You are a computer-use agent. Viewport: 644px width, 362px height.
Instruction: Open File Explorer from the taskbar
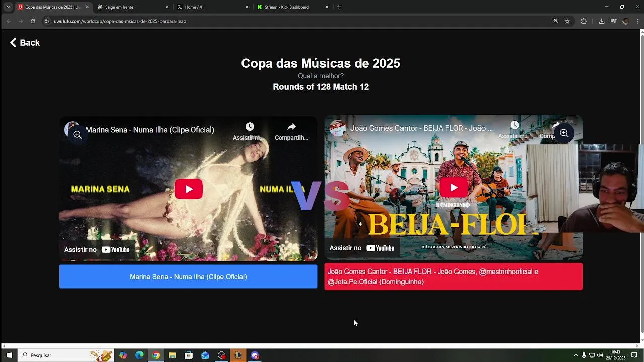tap(172, 355)
